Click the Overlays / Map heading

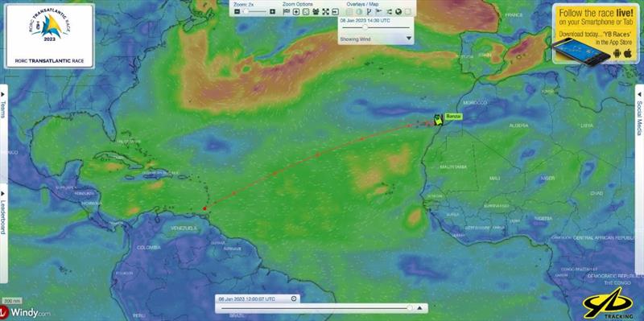(363, 4)
